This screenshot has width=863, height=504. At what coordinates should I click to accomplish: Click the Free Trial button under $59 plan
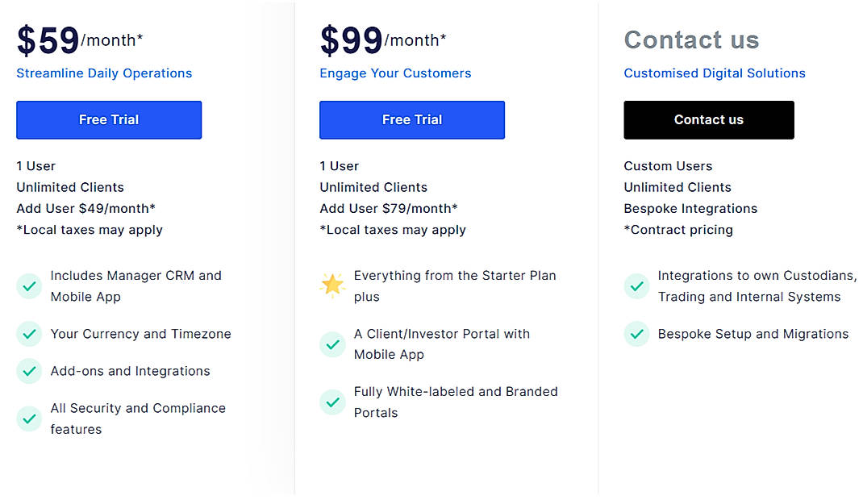[108, 119]
